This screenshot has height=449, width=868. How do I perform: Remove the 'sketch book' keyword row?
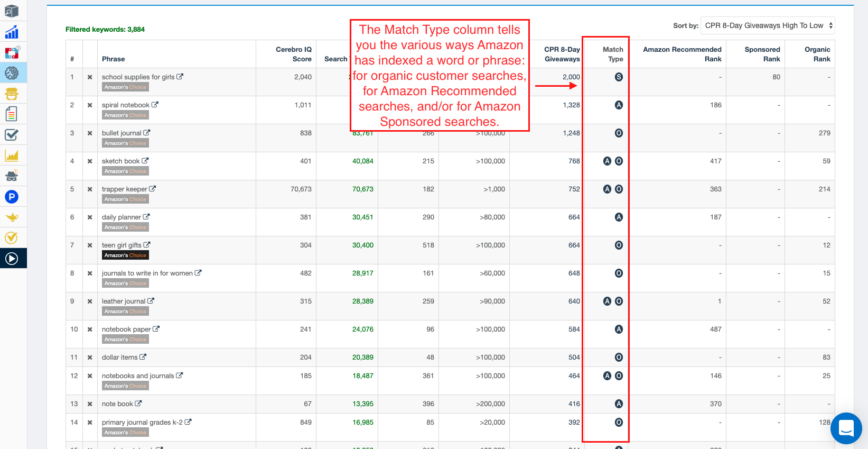point(90,161)
